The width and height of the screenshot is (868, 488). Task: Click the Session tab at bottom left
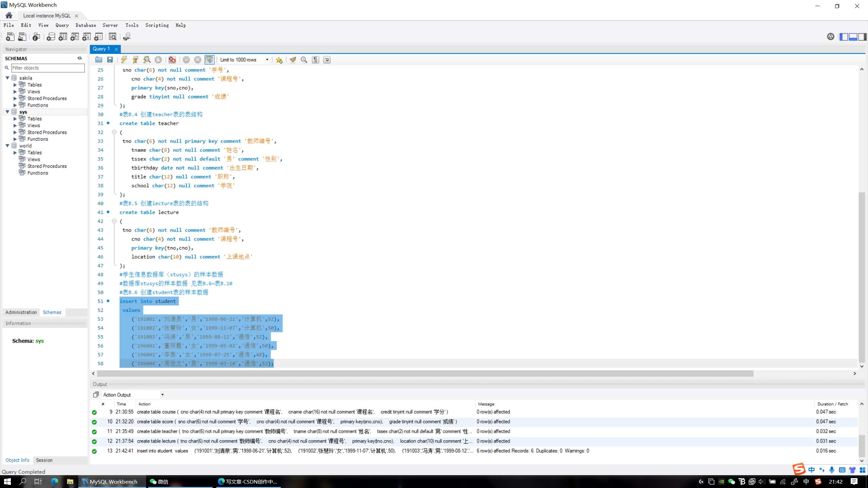pos(44,460)
